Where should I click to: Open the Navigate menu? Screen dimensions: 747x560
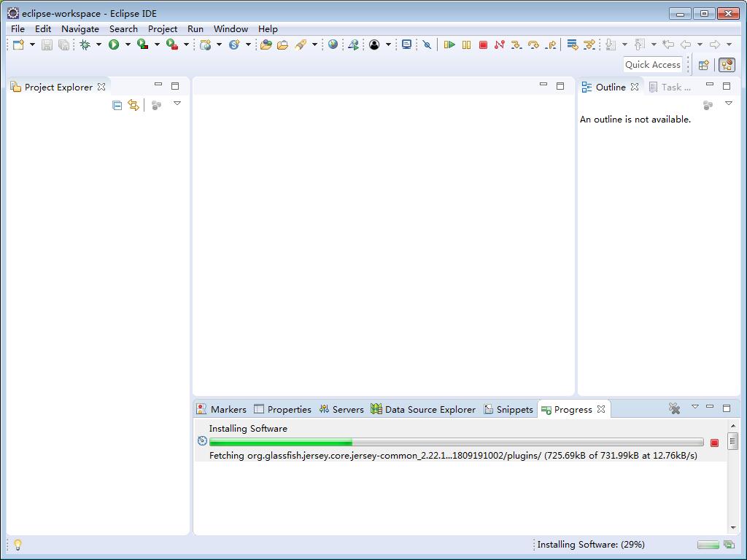coord(80,29)
